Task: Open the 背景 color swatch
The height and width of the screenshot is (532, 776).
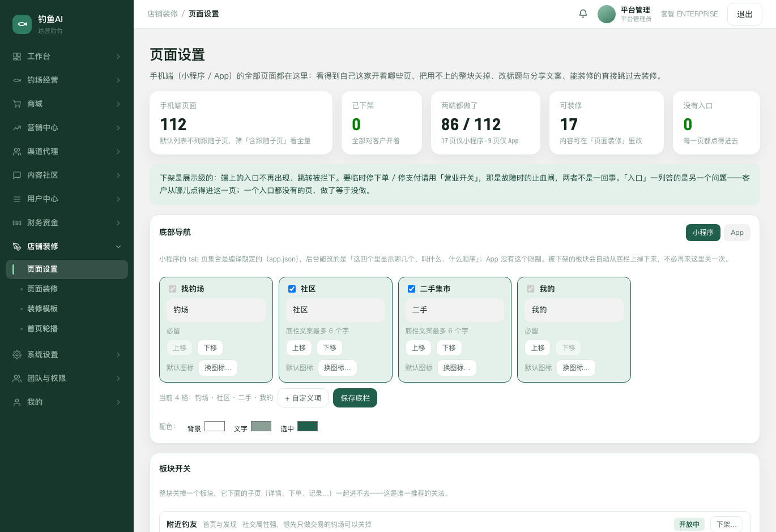Action: [215, 426]
